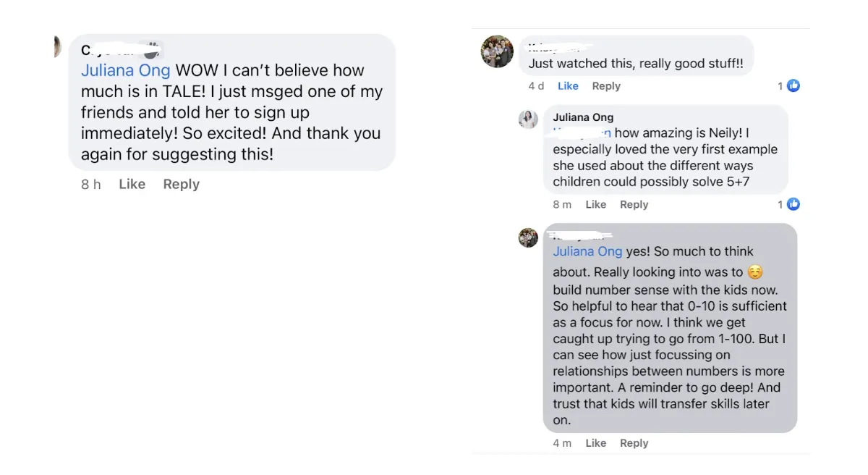
Task: Click the avatar next to the "yes! So much" reply
Action: (529, 237)
